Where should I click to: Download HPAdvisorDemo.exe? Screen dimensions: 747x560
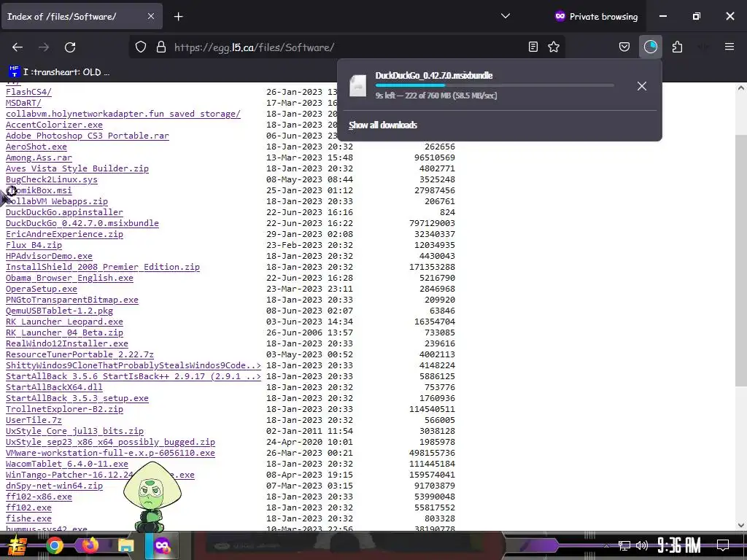(49, 256)
